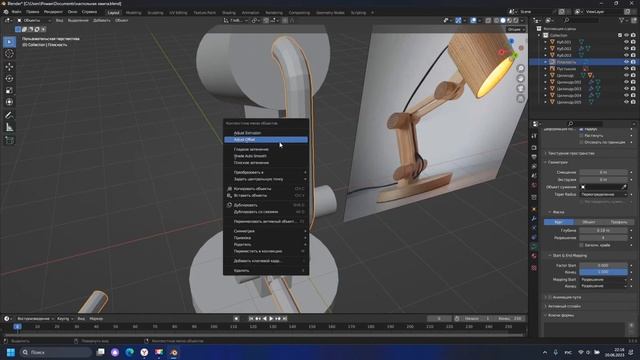This screenshot has height=360, width=640.
Task: Hide Цилиндр.005 via its eye icon
Action: tap(627, 102)
